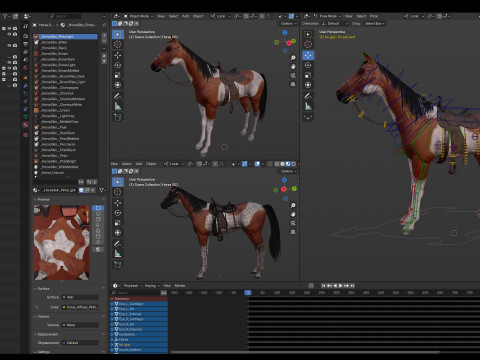
Task: Open the Pose Mode dropdown
Action: pos(327,16)
